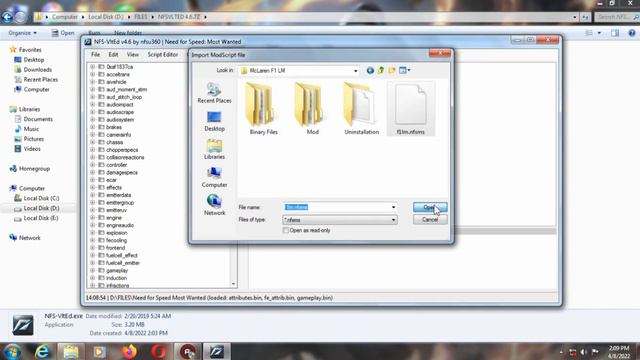
Task: Open the View menu in NFS-VltEd
Action: coord(133,54)
